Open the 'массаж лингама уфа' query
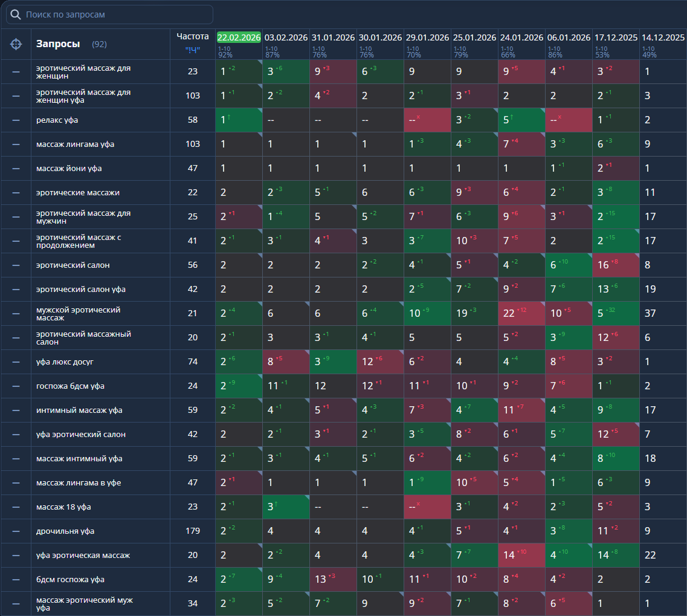 point(75,144)
